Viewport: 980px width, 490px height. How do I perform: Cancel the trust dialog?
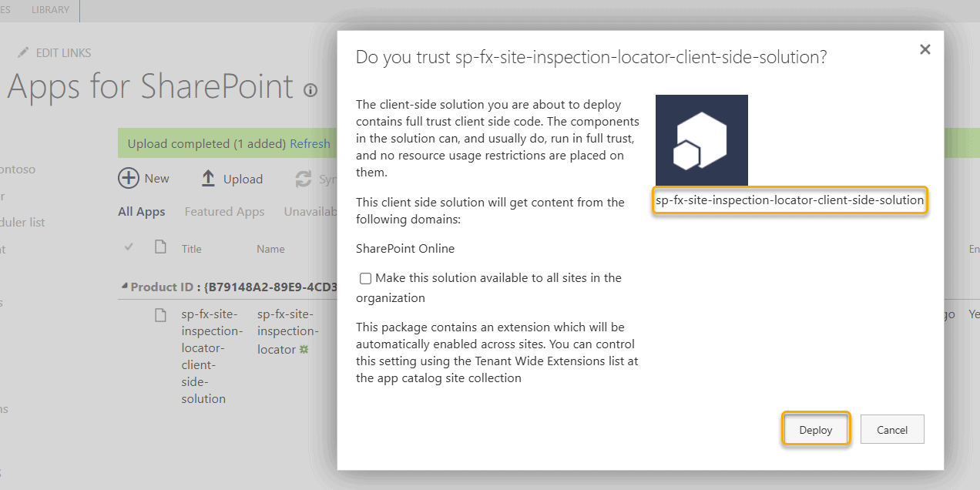tap(892, 429)
